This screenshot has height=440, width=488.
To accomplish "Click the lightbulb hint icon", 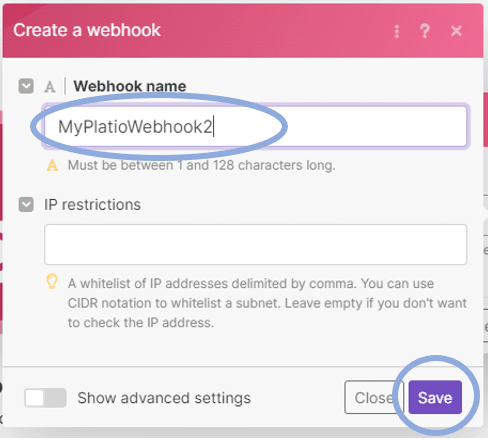I will [52, 282].
